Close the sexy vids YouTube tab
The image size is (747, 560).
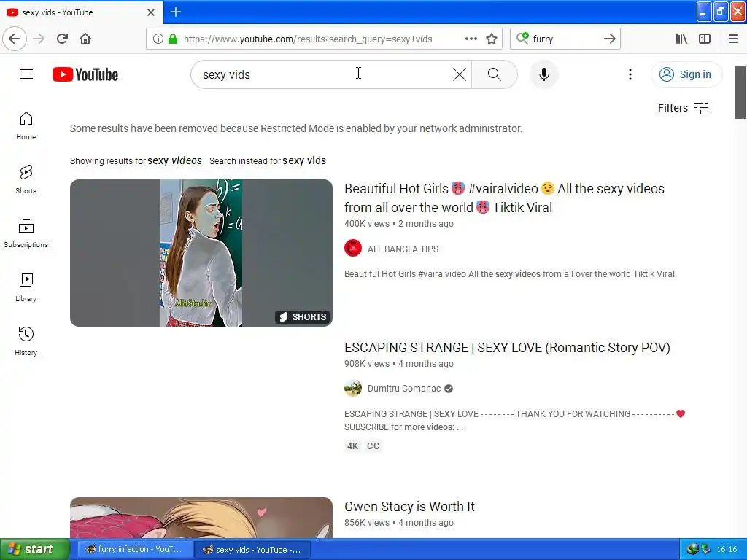click(x=151, y=12)
